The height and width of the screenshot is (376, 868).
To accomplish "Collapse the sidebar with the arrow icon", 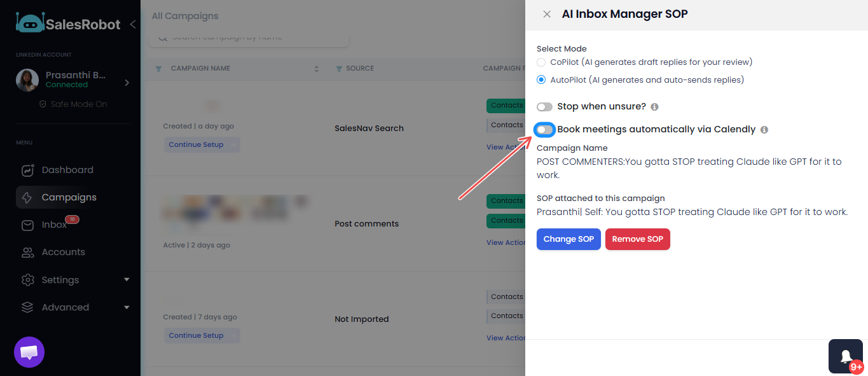I will coord(132,24).
